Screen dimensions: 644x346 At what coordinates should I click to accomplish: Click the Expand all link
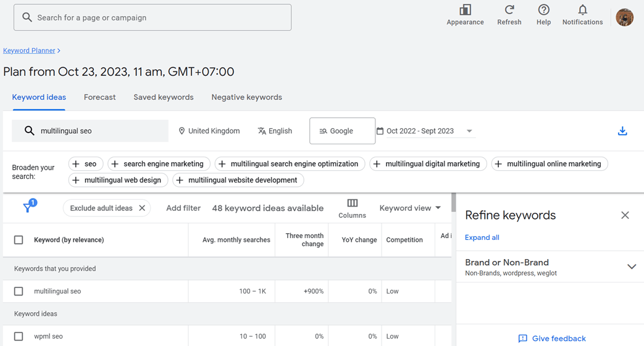coord(482,237)
